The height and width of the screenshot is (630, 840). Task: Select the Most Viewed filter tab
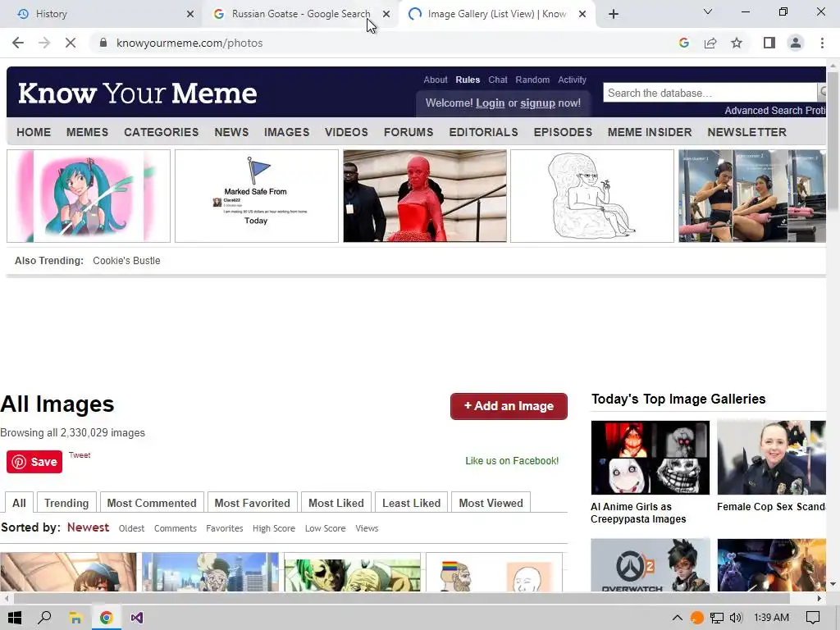[x=491, y=503]
